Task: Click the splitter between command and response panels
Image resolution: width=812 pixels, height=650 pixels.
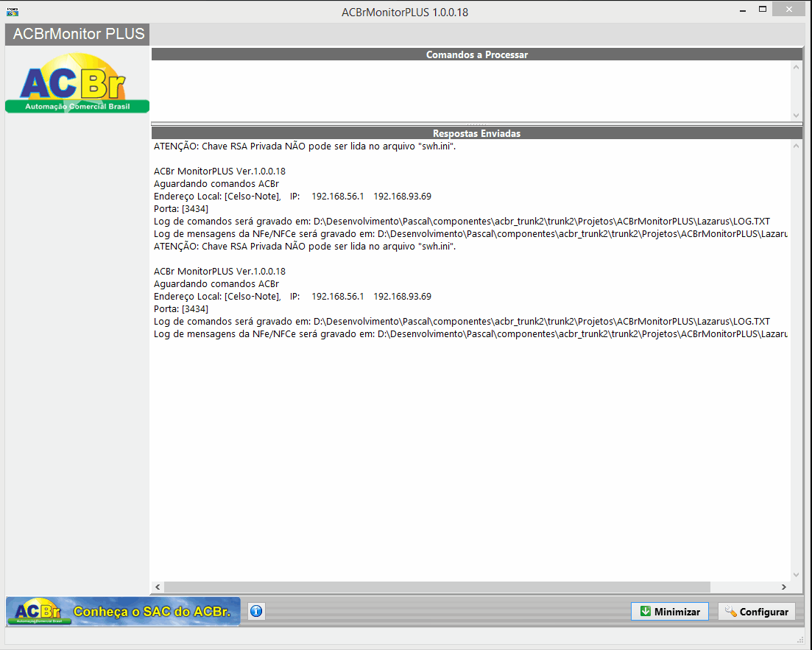Action: (476, 124)
